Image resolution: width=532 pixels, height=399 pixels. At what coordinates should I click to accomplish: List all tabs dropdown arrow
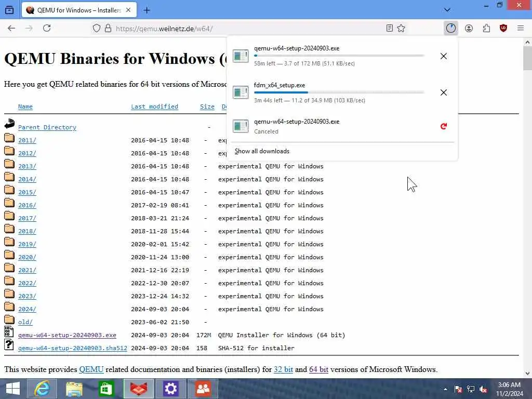pyautogui.click(x=447, y=10)
